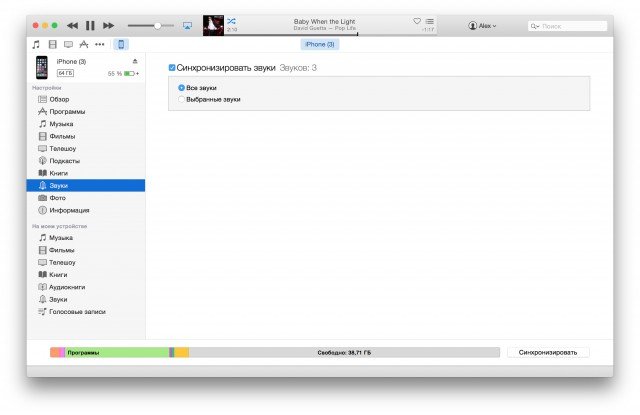Screen dimensions: 640x415
Task: Expand more libraries via the ellipsis button
Action: coord(100,45)
